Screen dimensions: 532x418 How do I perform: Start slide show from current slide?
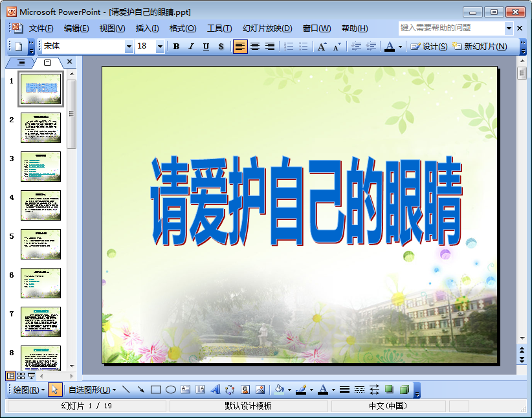[32, 376]
